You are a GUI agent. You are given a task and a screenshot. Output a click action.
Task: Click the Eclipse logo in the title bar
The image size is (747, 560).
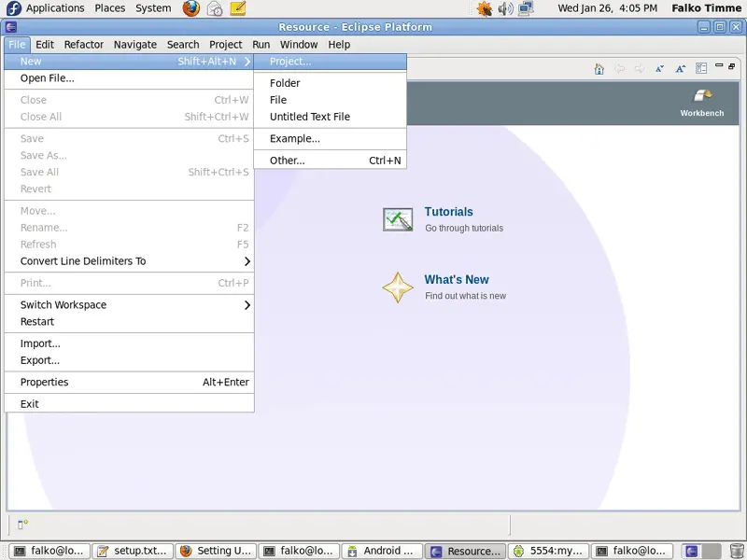coord(11,27)
